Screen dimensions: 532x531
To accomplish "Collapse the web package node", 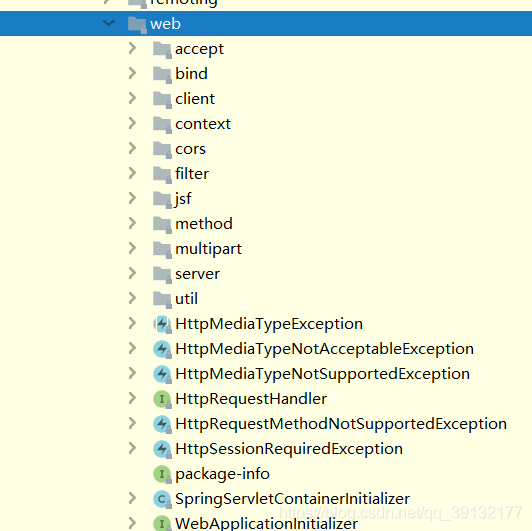I will tap(109, 23).
